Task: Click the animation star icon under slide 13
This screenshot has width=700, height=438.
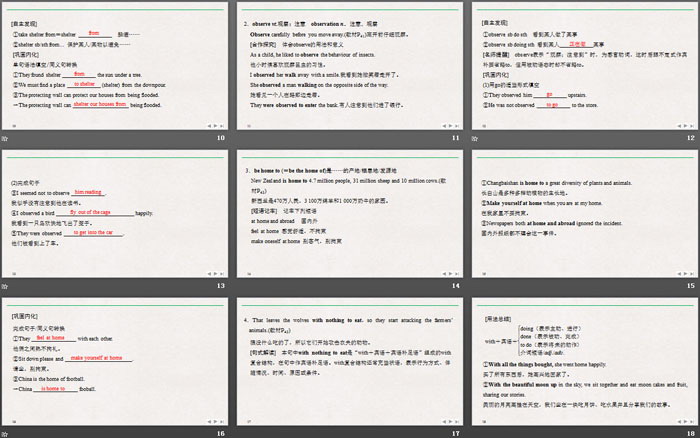Action: pos(6,286)
